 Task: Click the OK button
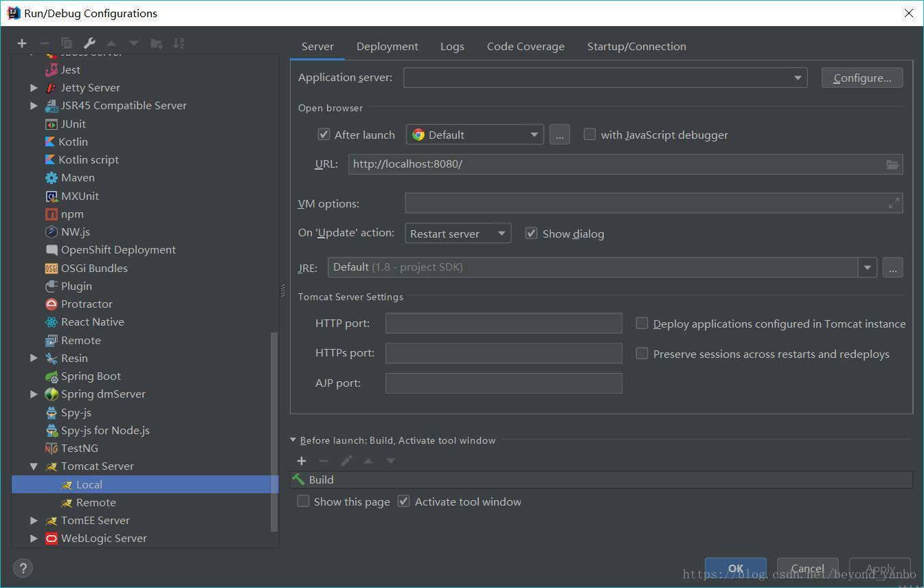(736, 568)
